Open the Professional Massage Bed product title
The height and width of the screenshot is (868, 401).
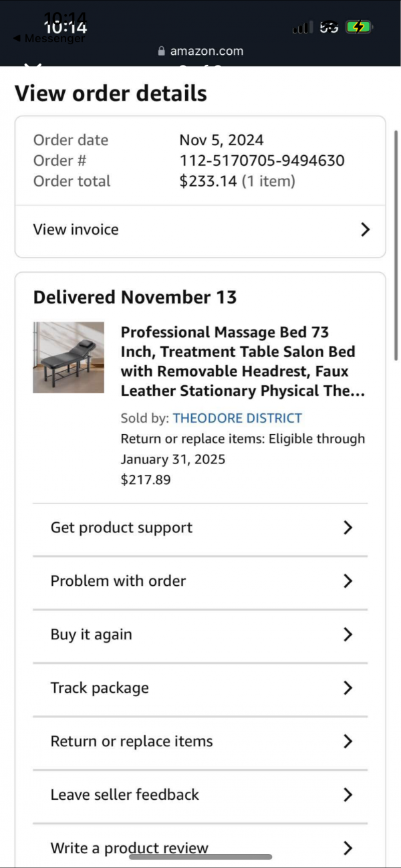click(243, 361)
